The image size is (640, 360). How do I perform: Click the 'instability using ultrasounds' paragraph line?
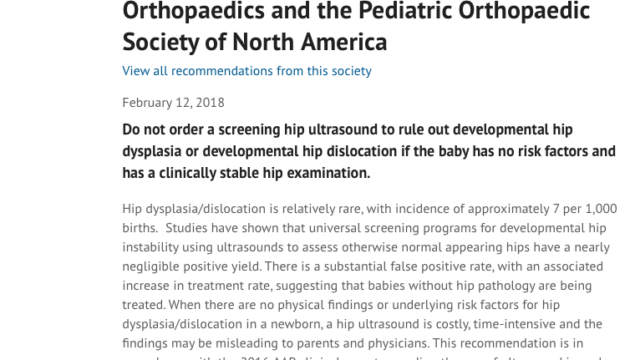(x=366, y=247)
